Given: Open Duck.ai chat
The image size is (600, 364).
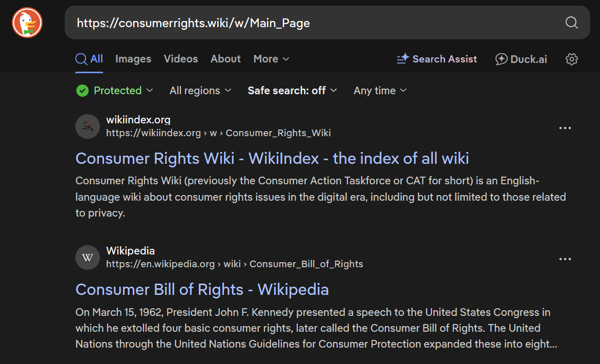Looking at the screenshot, I should pyautogui.click(x=521, y=59).
